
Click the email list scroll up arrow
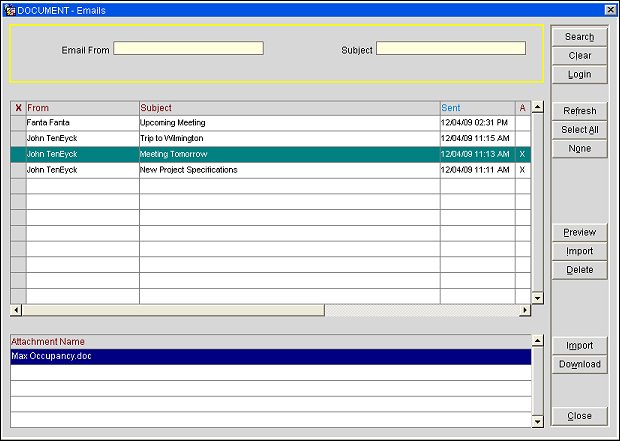[537, 107]
